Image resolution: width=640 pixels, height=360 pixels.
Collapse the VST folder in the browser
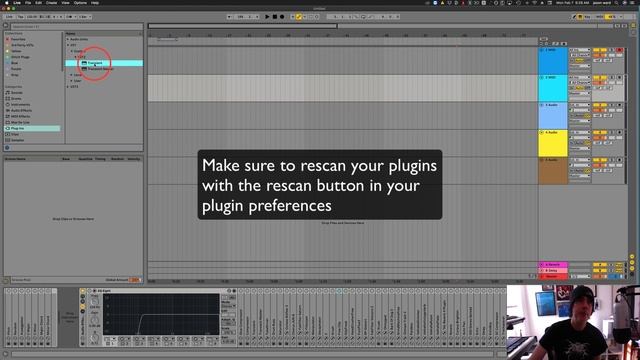[x=68, y=45]
